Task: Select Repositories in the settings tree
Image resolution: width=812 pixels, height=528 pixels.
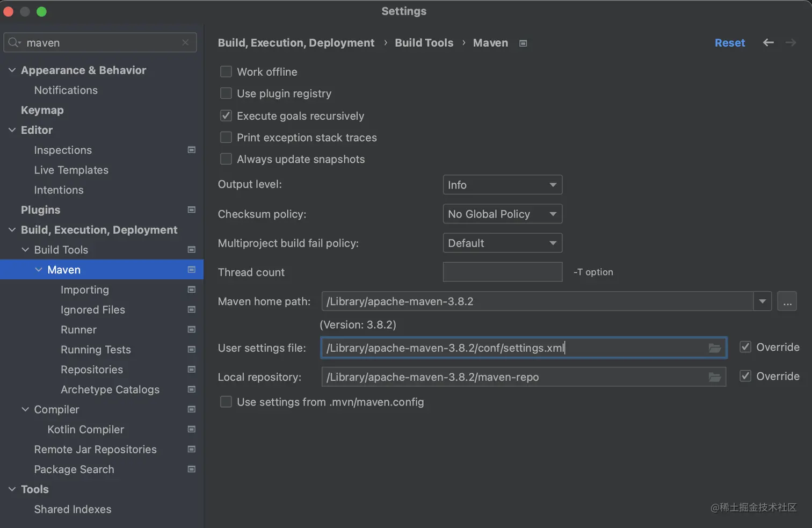Action: pos(92,370)
